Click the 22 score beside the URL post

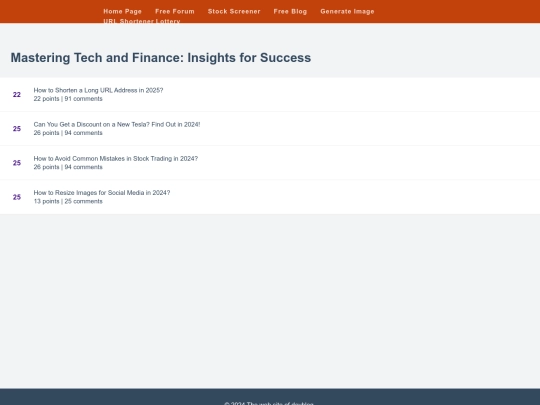[17, 94]
